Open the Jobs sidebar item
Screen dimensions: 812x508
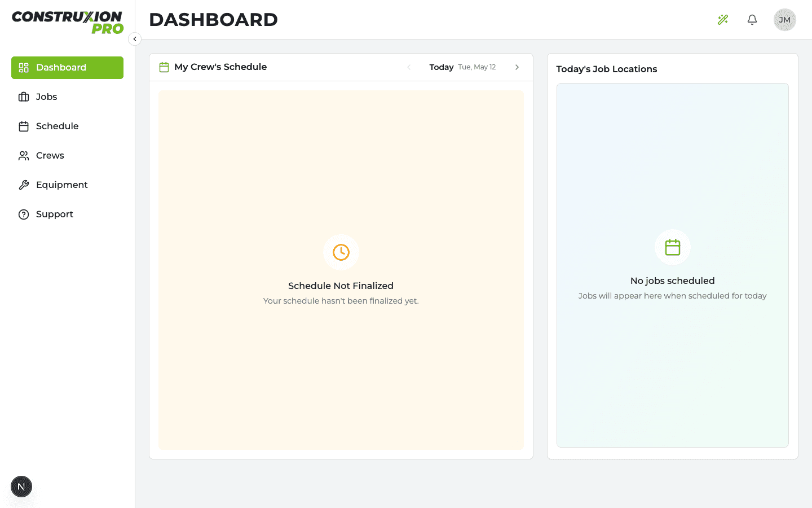pos(67,97)
